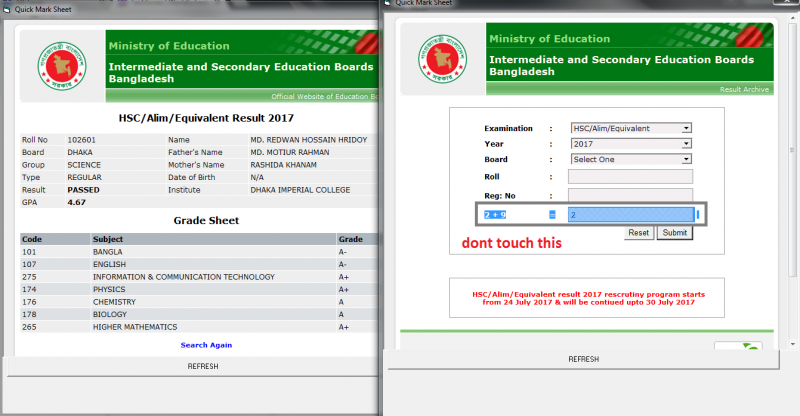Click the INFORMATION & COMMUNICATION TECHNOLOGY row

click(199, 277)
